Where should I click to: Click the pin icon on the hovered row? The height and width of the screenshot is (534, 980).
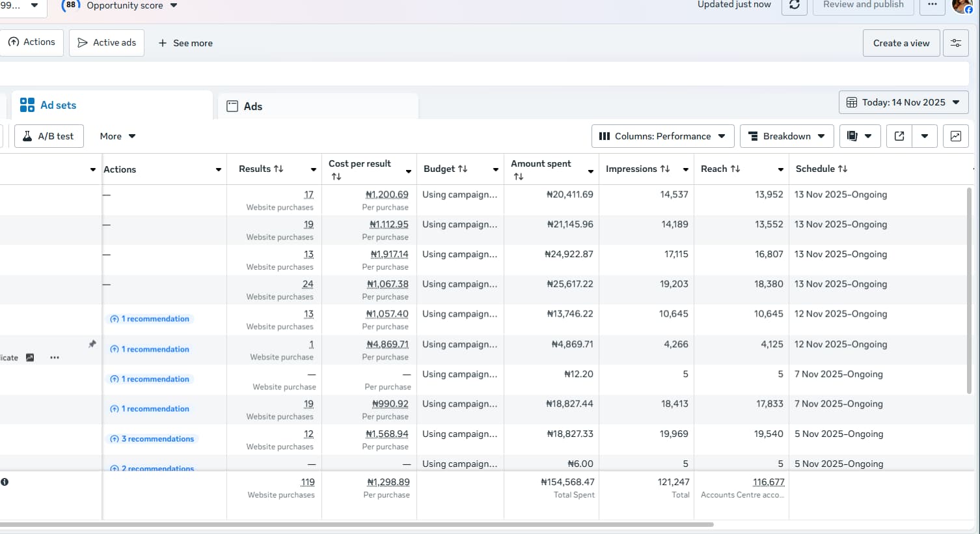click(x=92, y=344)
